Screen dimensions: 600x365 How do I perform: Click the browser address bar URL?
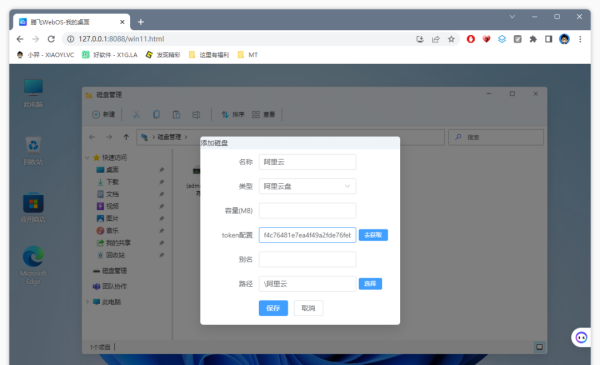121,39
